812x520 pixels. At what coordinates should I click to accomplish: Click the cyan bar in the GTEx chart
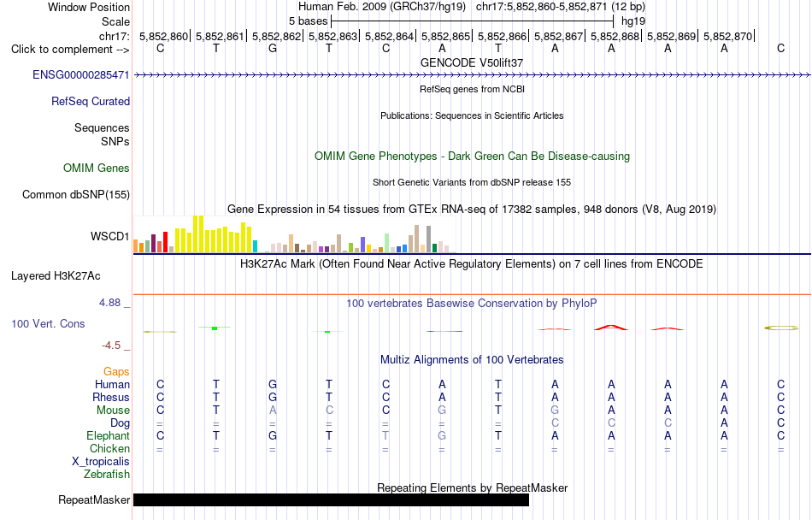click(256, 246)
